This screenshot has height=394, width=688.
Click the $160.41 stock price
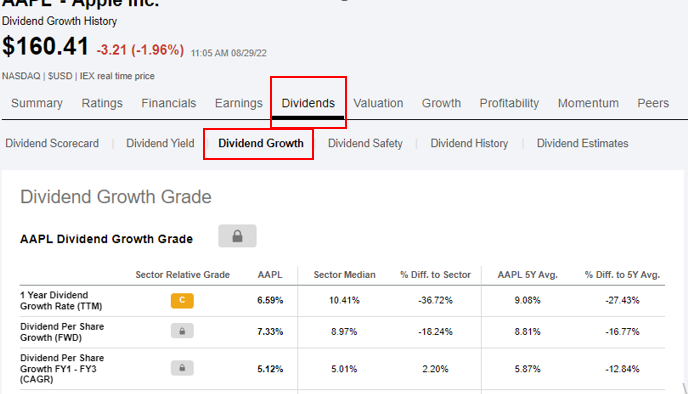[x=46, y=46]
